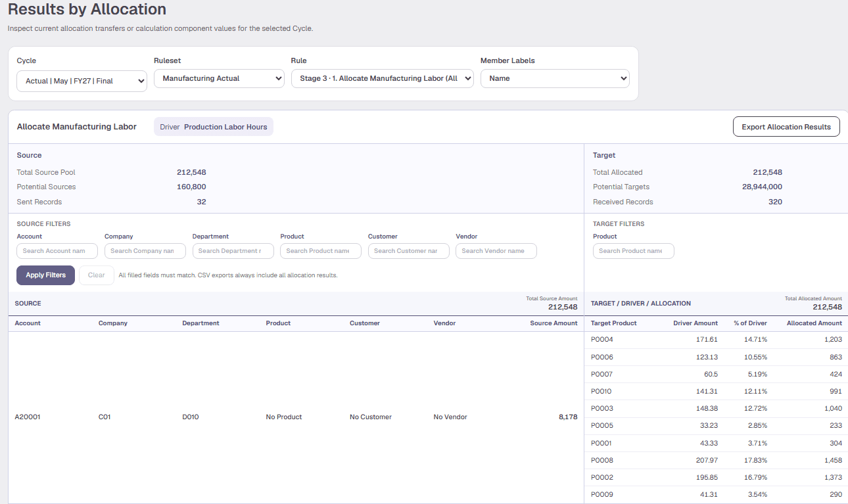The height and width of the screenshot is (504, 848).
Task: Open the Ruleset dropdown
Action: pos(219,78)
